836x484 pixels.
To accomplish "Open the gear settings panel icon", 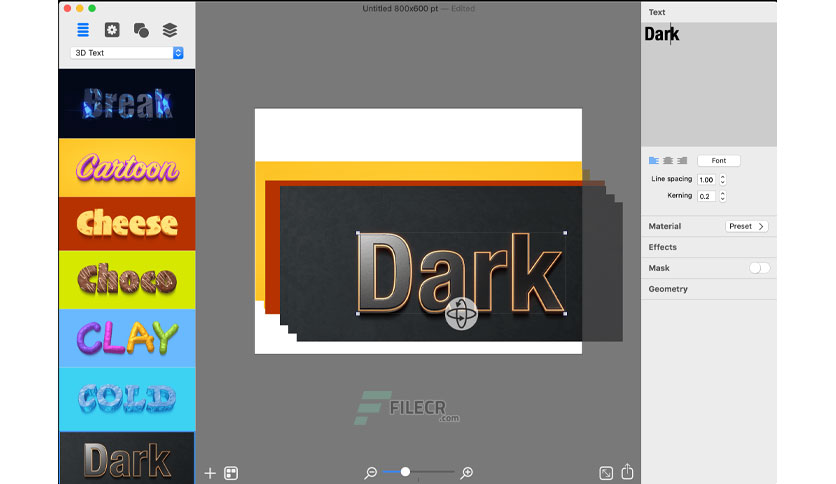I will (112, 30).
